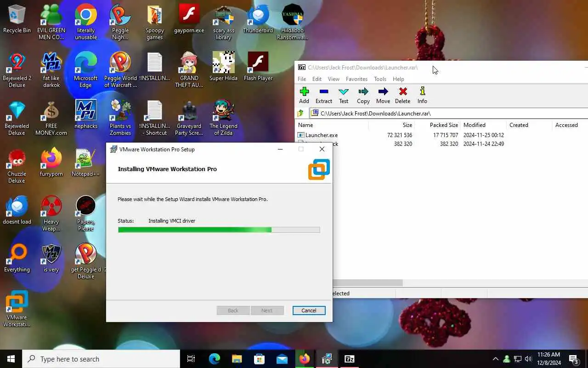
Task: Go up one folder level in 7-Zip
Action: coord(300,113)
